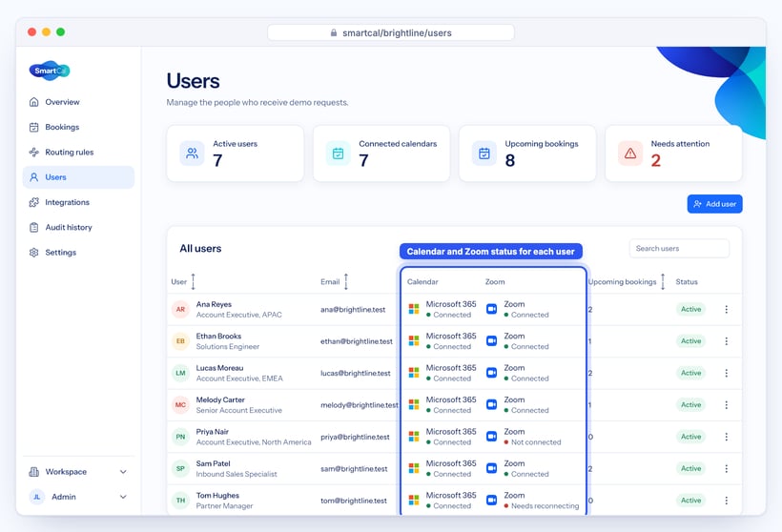Open row menu for Sam Patel
Screen dimensions: 782x532
pos(726,469)
